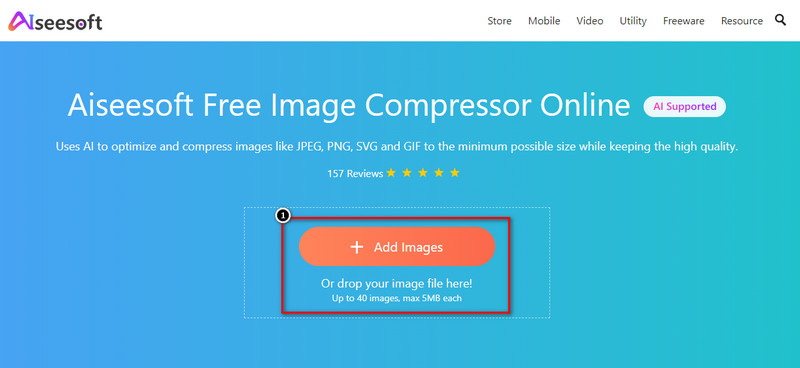This screenshot has width=800, height=368.
Task: Click the Aiseesoft logo
Action: (x=55, y=21)
